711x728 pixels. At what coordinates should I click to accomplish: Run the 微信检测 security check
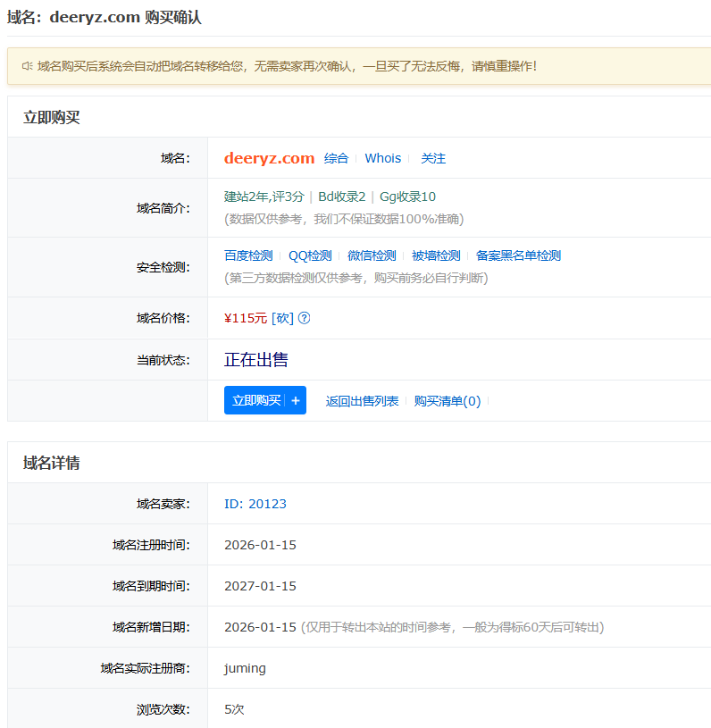(x=372, y=255)
